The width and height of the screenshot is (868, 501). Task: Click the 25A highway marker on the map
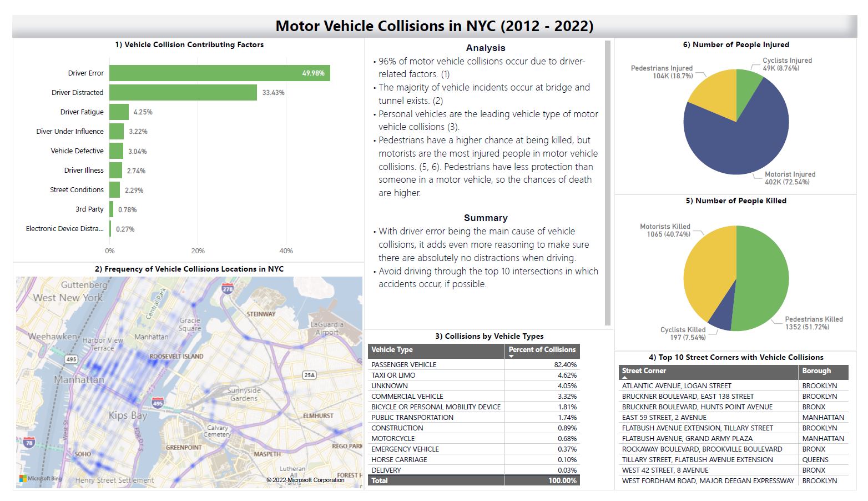point(309,375)
